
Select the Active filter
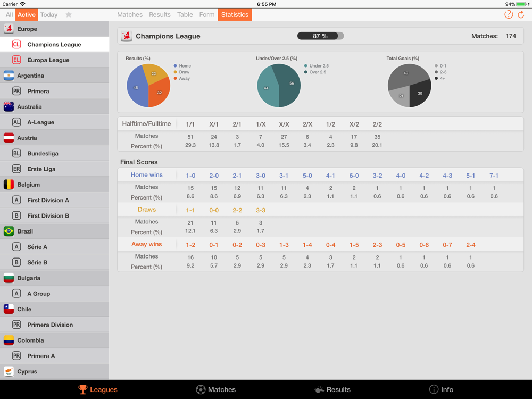pos(27,14)
